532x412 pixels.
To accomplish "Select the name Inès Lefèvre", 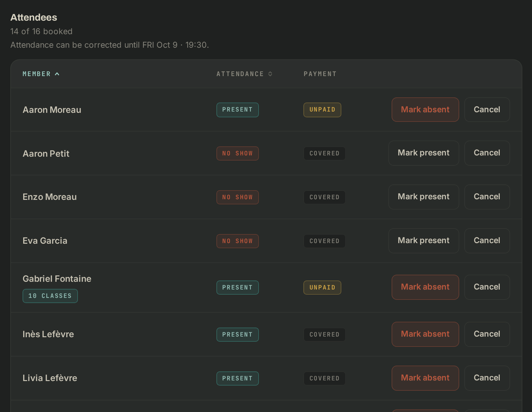I will pos(48,334).
